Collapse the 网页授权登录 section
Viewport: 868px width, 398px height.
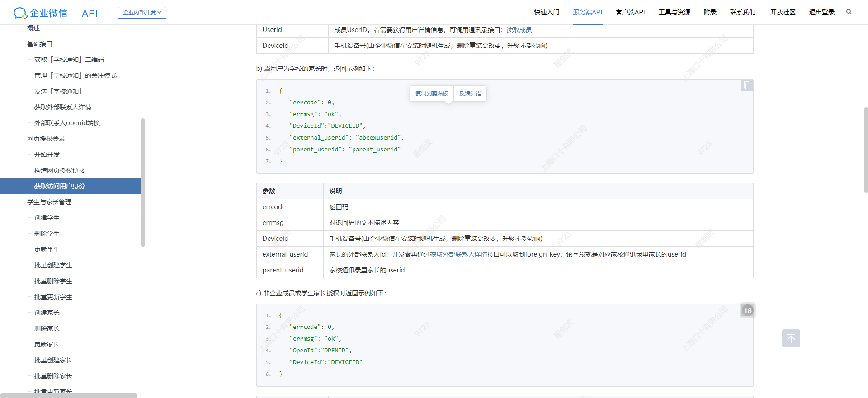(46, 139)
